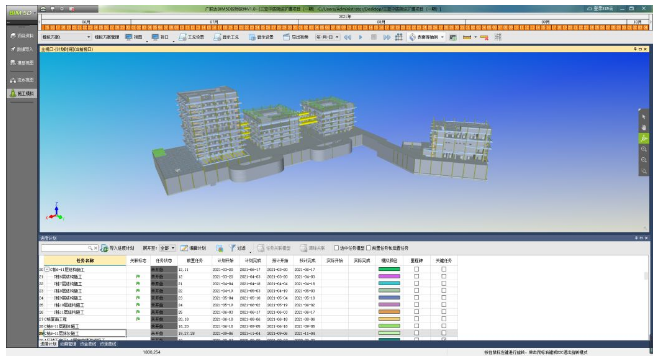Click the schedule table vertical scrollbar
Screen dimensions: 662x363
[646, 276]
